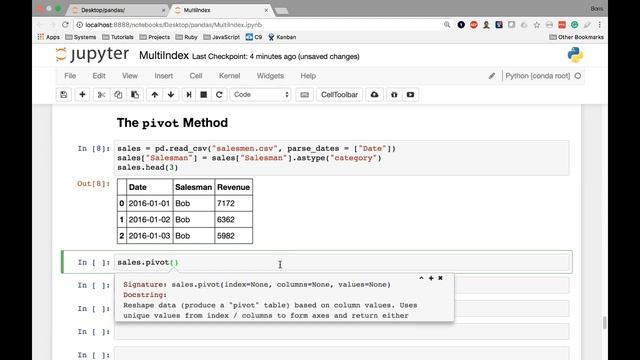Restart the kernel with the circular arrow
The image size is (640, 360).
click(x=219, y=95)
